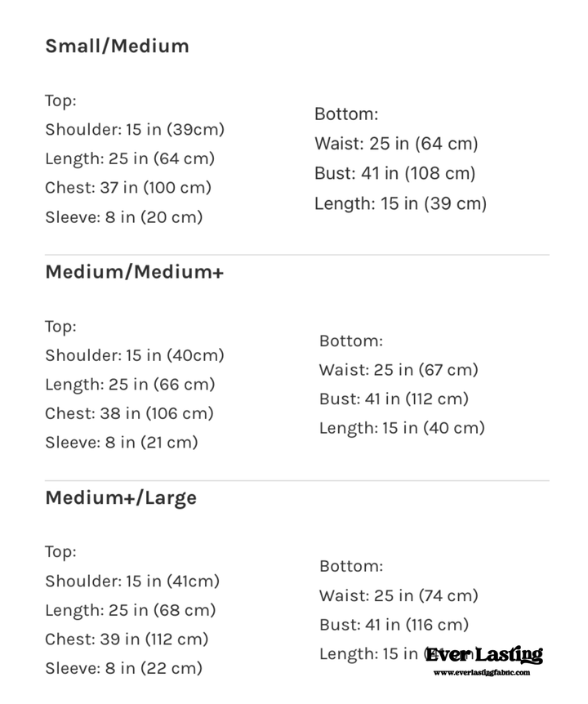The width and height of the screenshot is (588, 704).
Task: Click Waist: 25 in (64 cm) measurement
Action: click(x=396, y=144)
